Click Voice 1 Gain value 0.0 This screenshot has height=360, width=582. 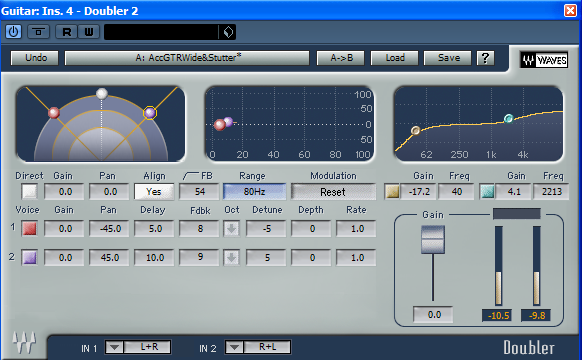(x=64, y=229)
